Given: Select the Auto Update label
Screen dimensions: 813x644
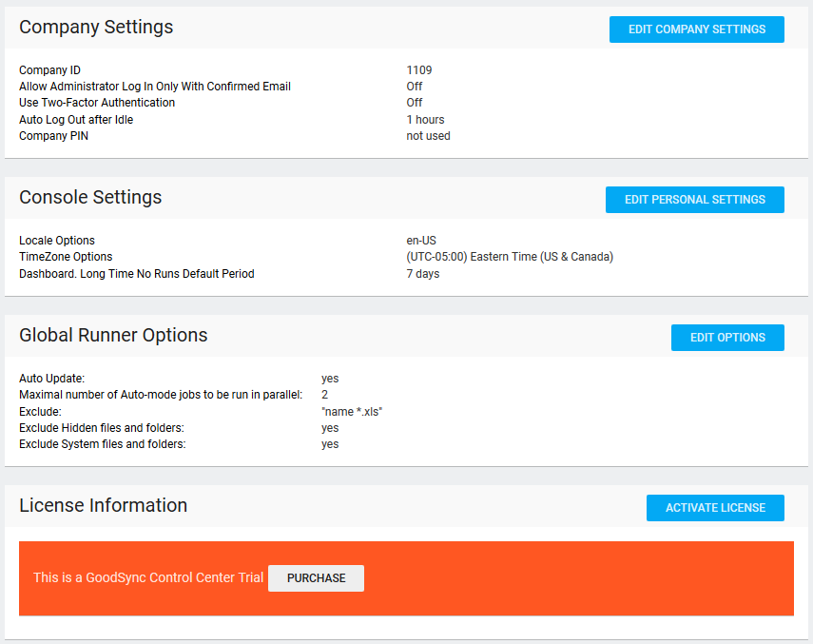Looking at the screenshot, I should point(51,379).
